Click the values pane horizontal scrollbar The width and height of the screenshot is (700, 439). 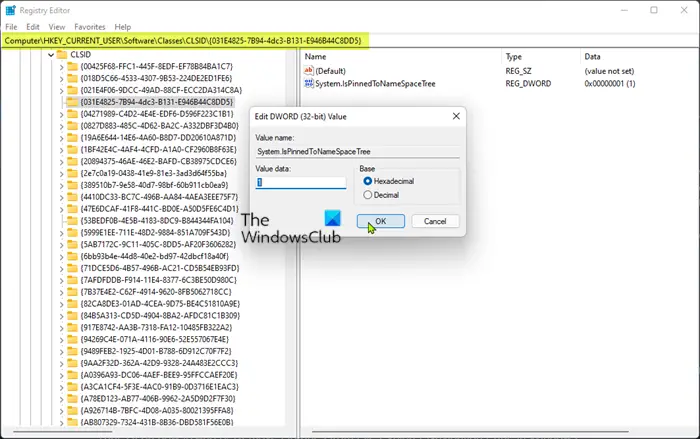pyautogui.click(x=470, y=432)
